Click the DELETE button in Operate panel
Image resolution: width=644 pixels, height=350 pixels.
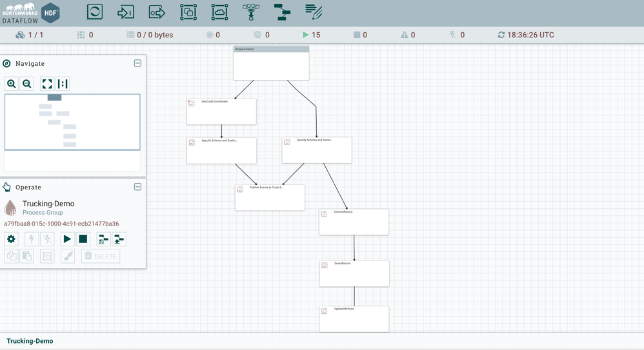[101, 256]
